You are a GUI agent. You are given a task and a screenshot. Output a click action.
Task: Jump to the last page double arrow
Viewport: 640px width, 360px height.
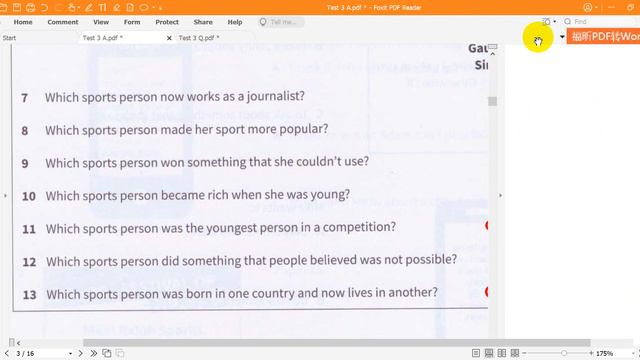coord(93,353)
